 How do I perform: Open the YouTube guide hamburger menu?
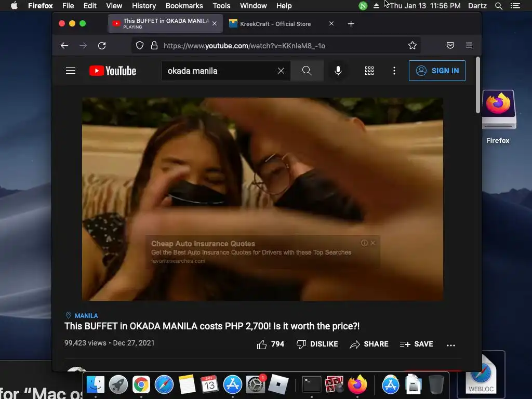pos(71,71)
